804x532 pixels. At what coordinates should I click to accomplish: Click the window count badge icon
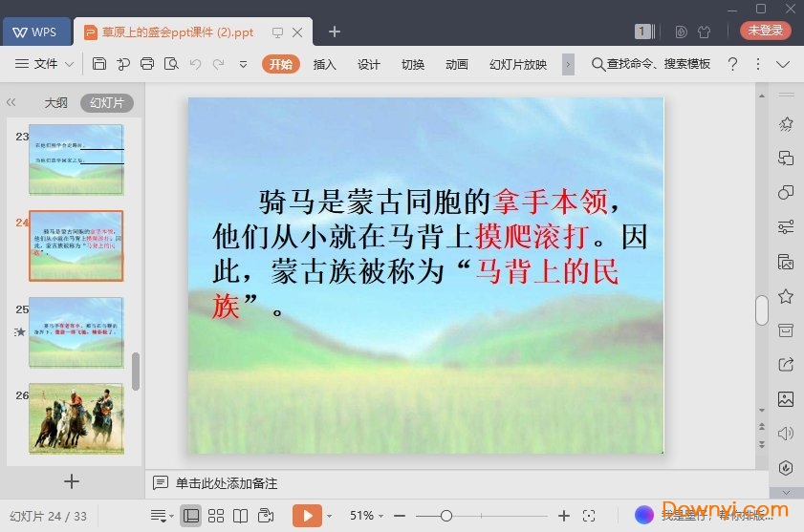click(x=644, y=32)
